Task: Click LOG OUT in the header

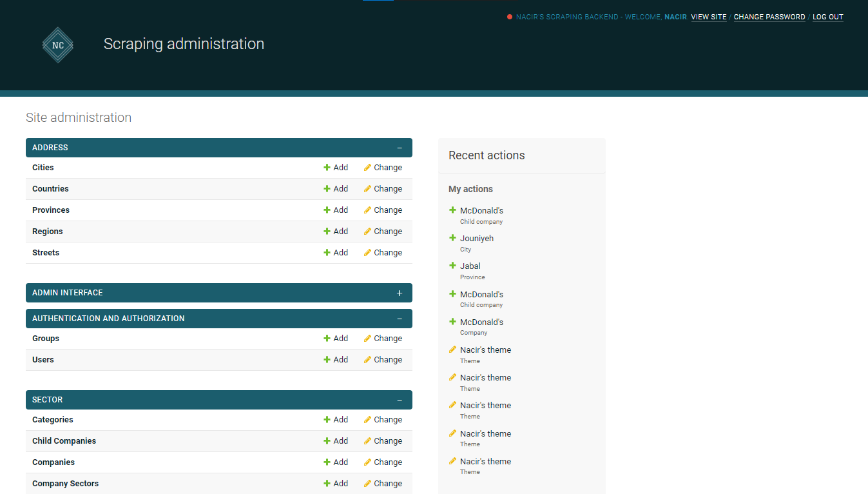Action: [x=827, y=17]
